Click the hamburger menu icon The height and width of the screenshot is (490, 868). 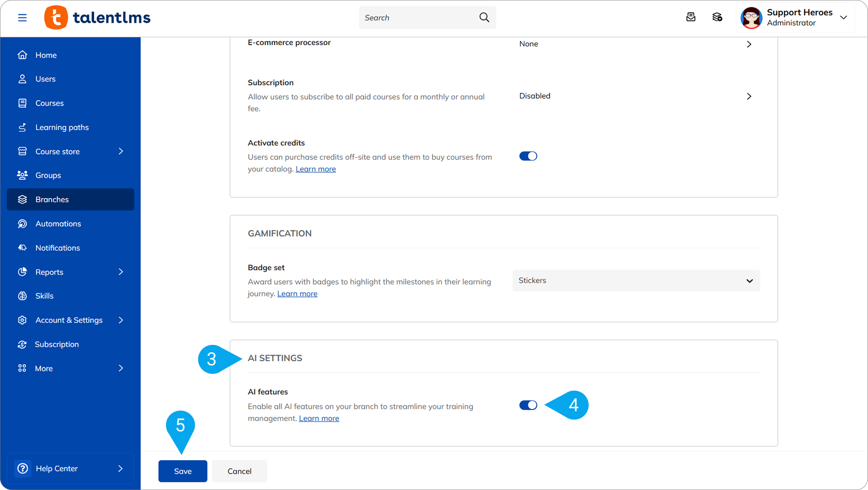click(x=22, y=18)
